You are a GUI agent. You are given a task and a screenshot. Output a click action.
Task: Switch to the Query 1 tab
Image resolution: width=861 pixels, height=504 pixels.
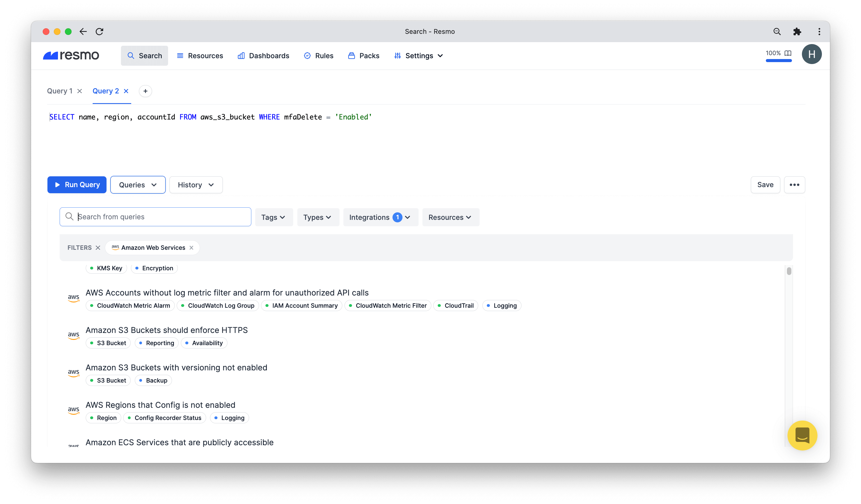tap(60, 91)
